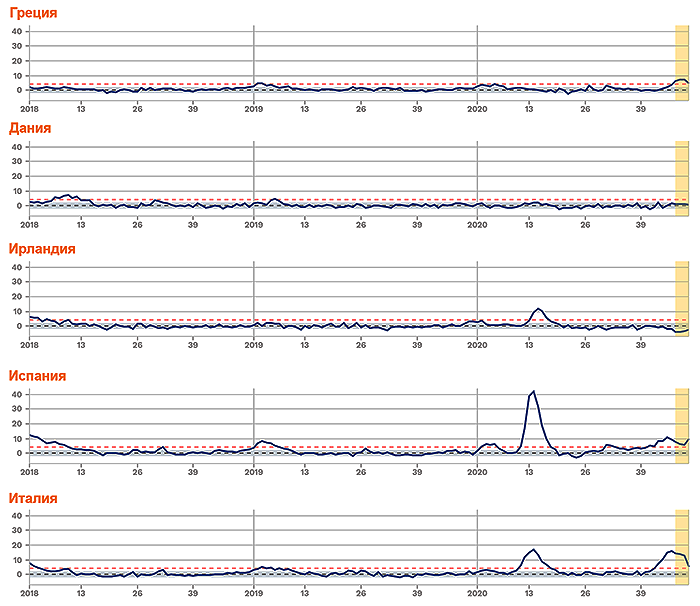
Task: Click the yellow highlighted band on Испания chart
Action: tap(682, 426)
